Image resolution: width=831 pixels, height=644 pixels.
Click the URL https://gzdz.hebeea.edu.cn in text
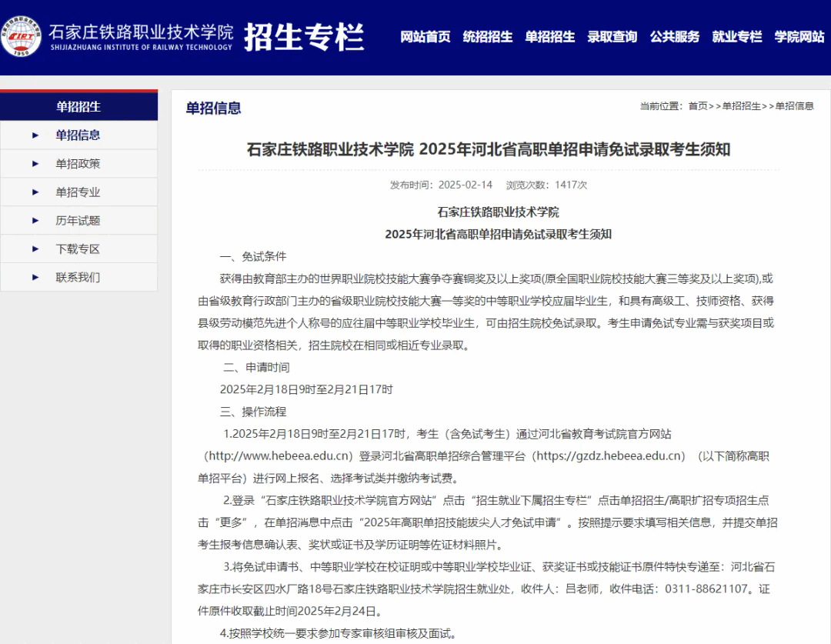[x=609, y=455]
